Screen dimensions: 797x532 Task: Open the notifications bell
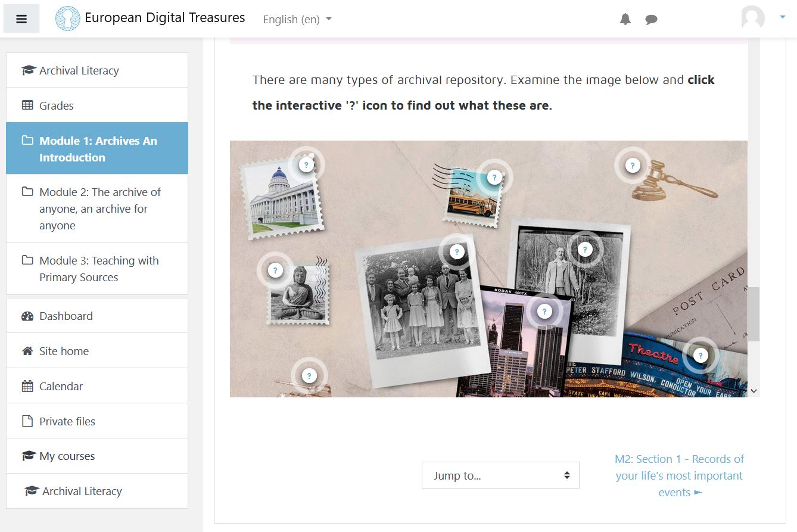625,18
